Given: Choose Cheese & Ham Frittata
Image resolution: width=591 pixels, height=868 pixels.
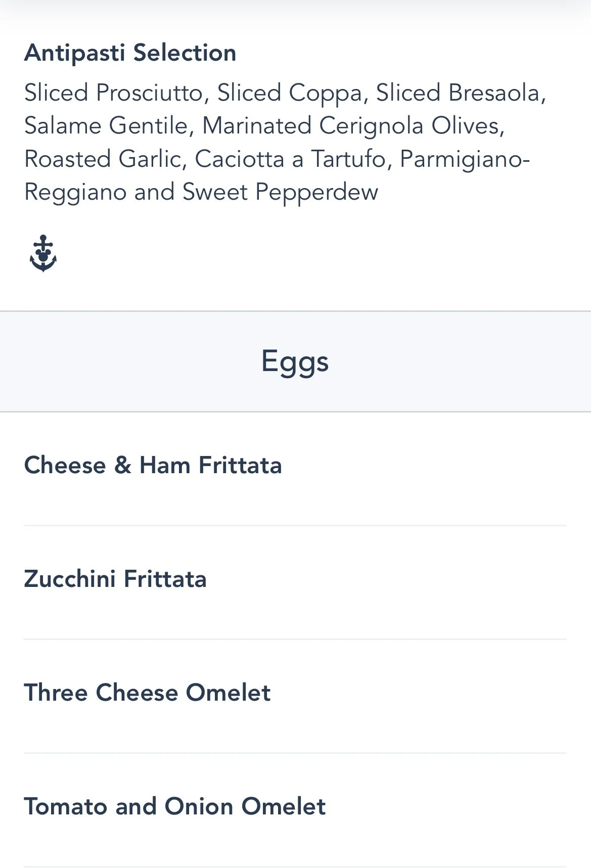Looking at the screenshot, I should (153, 465).
